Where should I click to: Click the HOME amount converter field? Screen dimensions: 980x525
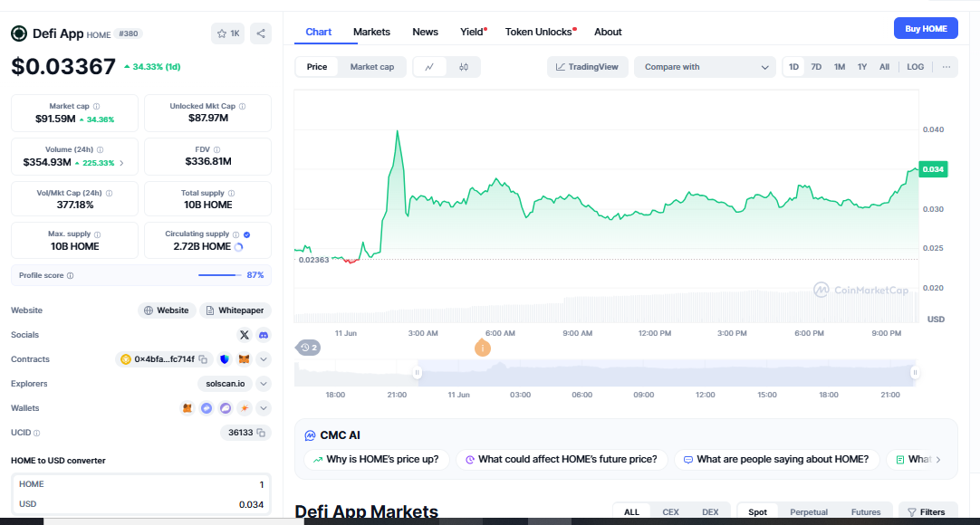[x=141, y=484]
